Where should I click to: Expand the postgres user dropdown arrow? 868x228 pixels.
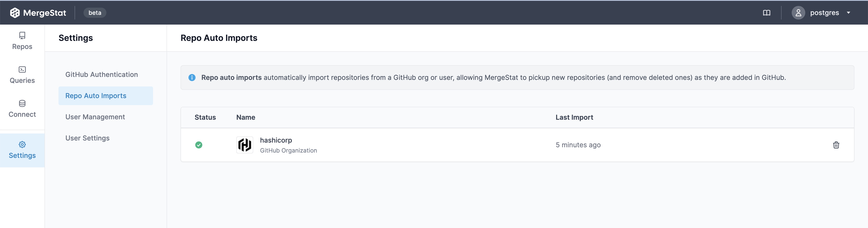[849, 13]
